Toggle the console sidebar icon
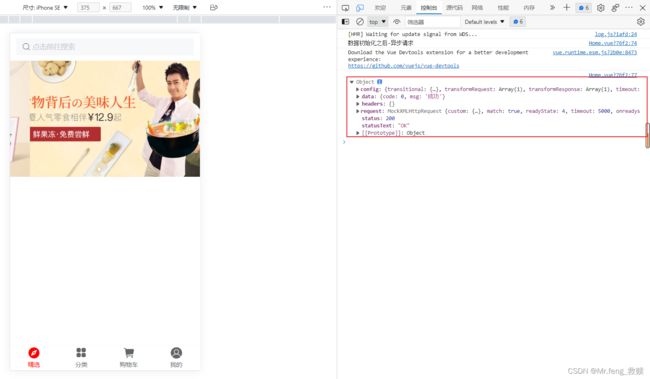Image resolution: width=650 pixels, height=379 pixels. 345,22
